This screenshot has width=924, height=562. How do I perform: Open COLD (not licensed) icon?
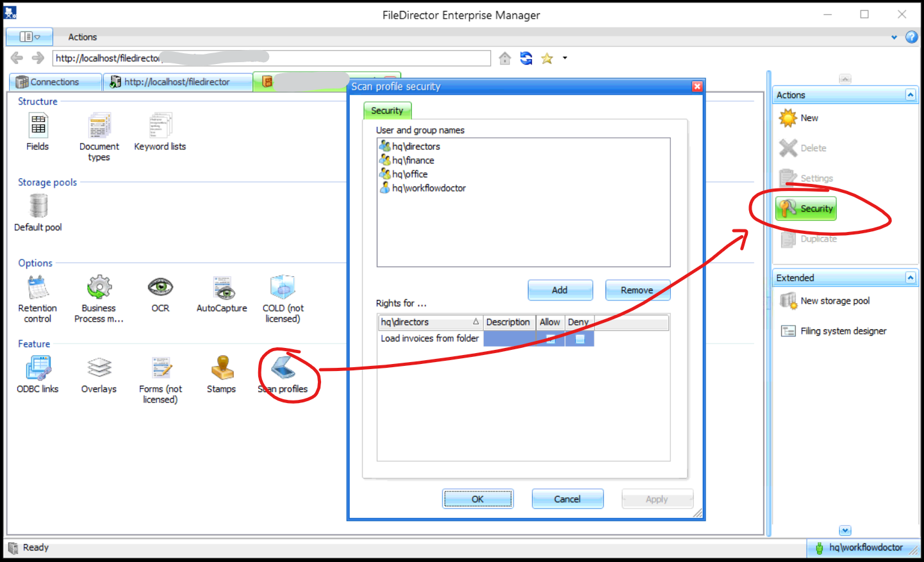coord(283,288)
